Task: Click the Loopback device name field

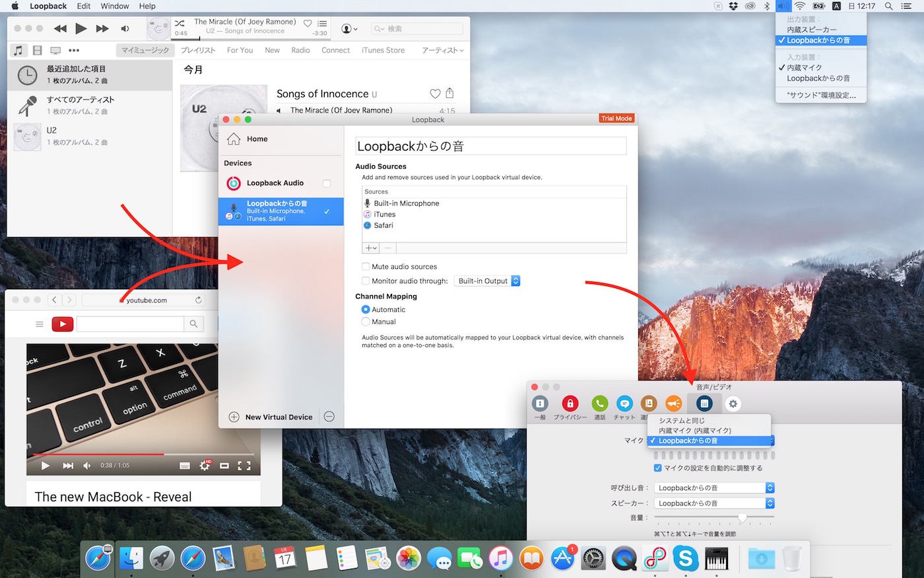Action: [490, 146]
